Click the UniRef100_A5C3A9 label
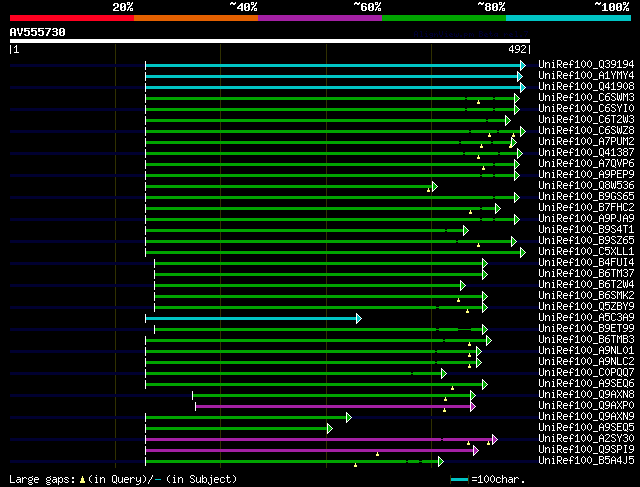This screenshot has width=640, height=487. coord(586,318)
